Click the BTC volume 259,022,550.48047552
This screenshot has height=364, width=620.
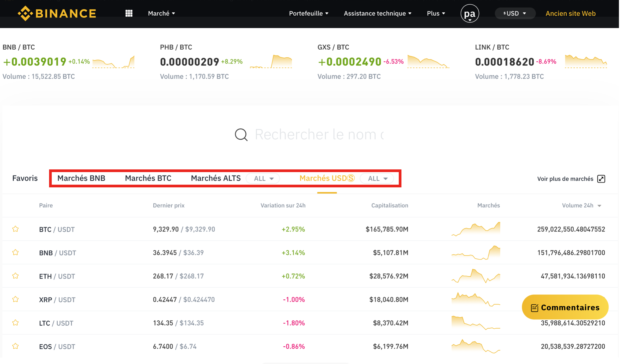pos(571,229)
